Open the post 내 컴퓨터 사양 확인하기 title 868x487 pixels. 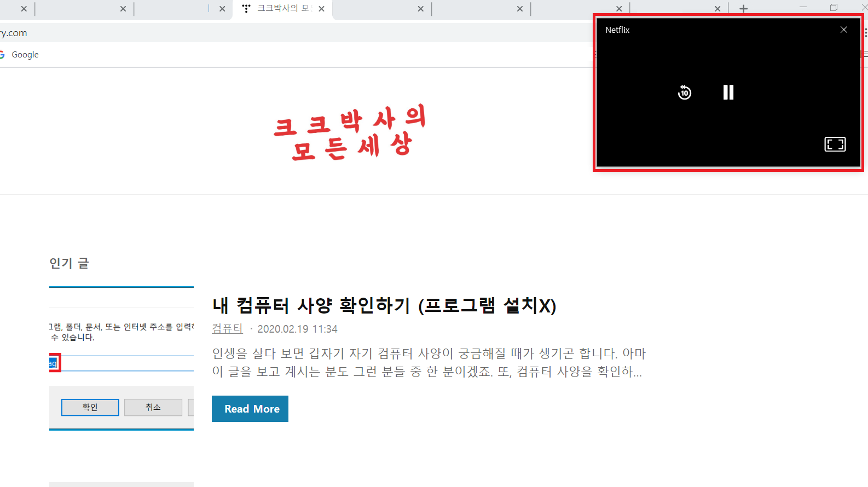384,305
